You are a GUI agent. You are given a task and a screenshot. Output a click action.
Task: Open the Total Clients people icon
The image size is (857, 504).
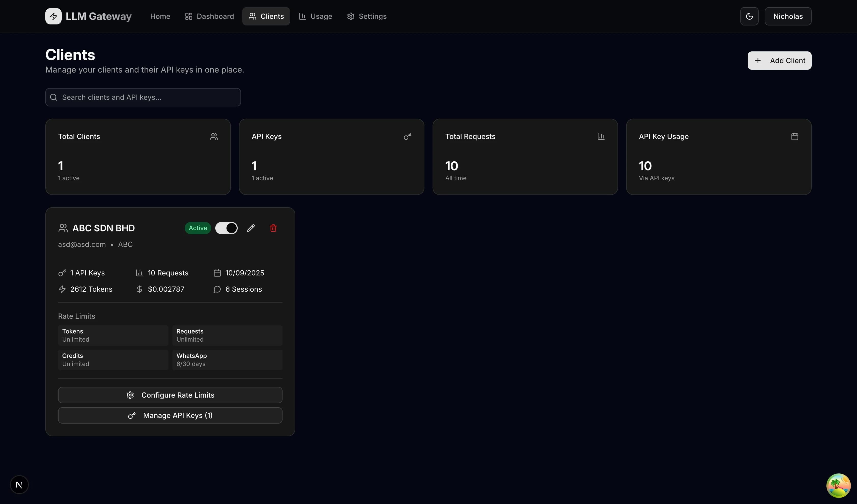214,136
